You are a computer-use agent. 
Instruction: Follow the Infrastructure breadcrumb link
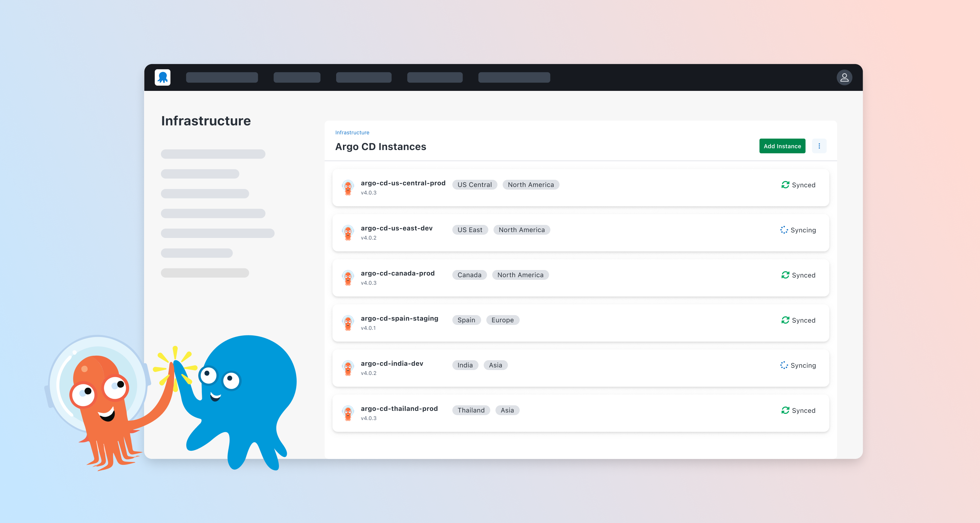pyautogui.click(x=352, y=132)
